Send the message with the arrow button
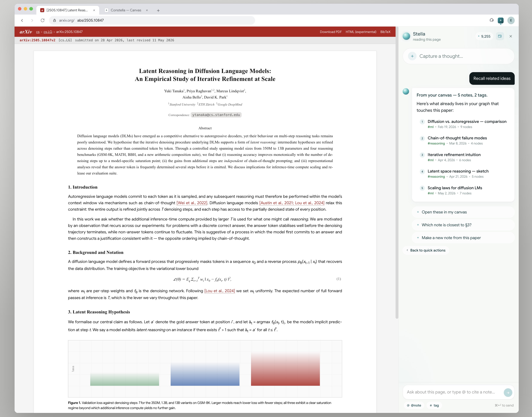This screenshot has width=532, height=417. [x=508, y=393]
